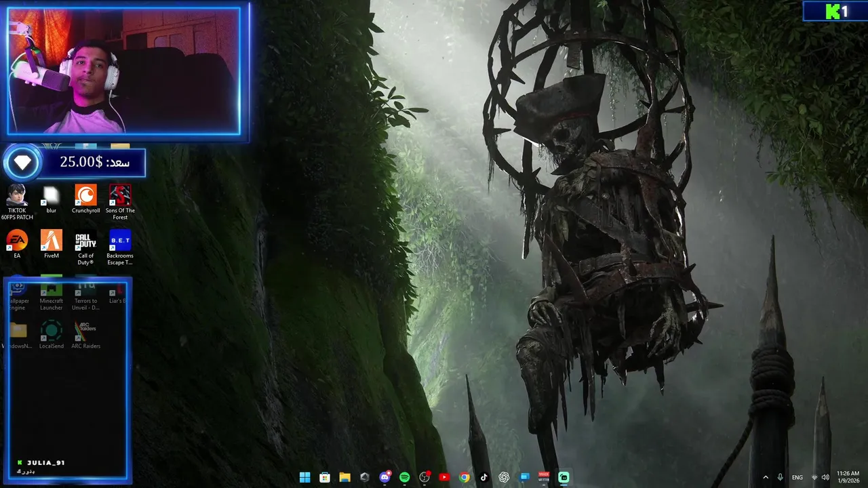Screen dimensions: 868x488
Task: Open ChatGPT from the taskbar
Action: pyautogui.click(x=504, y=477)
